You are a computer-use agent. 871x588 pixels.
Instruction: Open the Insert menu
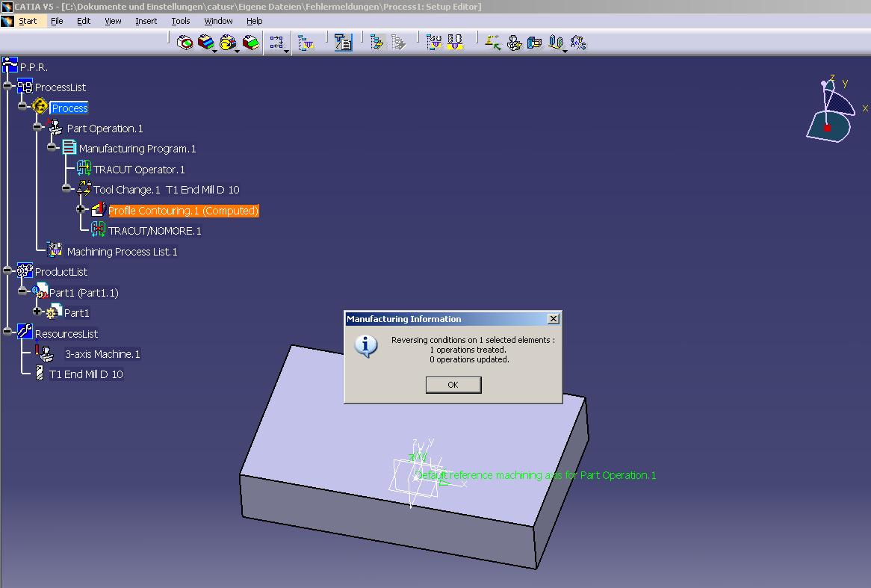pyautogui.click(x=146, y=21)
